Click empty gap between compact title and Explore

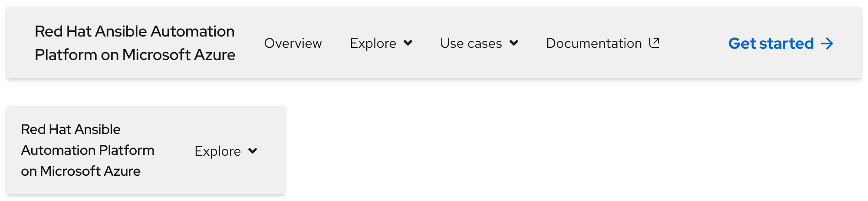[x=174, y=151]
